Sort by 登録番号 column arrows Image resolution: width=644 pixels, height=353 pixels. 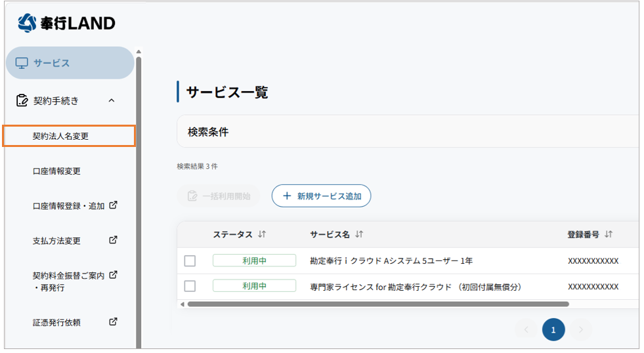pos(609,234)
